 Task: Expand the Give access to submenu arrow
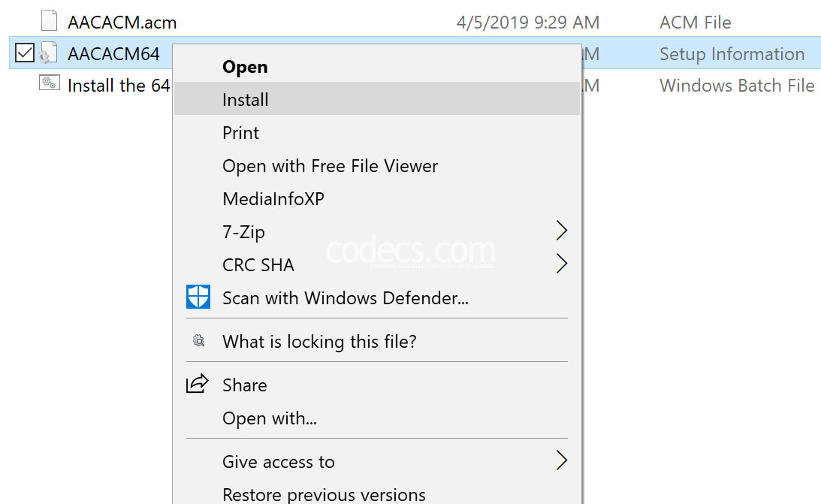[x=561, y=460]
